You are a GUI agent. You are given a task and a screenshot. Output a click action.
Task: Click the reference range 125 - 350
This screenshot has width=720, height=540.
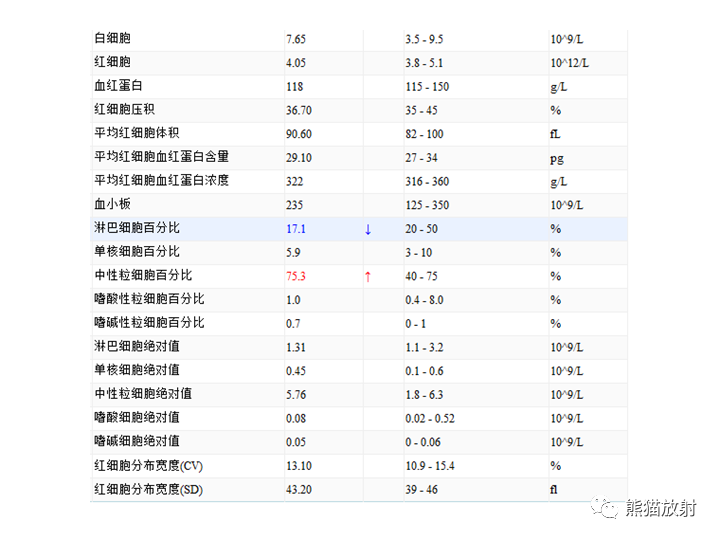pos(427,205)
